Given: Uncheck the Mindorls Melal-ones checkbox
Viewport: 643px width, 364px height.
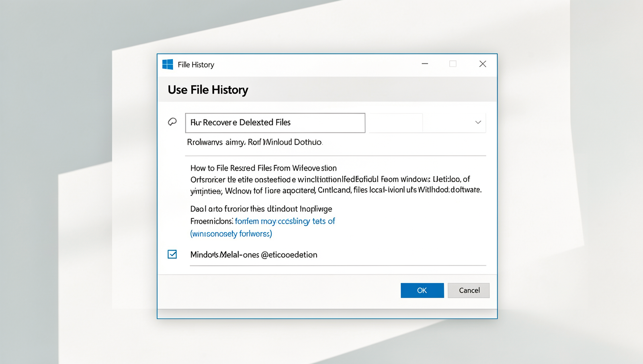Looking at the screenshot, I should click(172, 254).
